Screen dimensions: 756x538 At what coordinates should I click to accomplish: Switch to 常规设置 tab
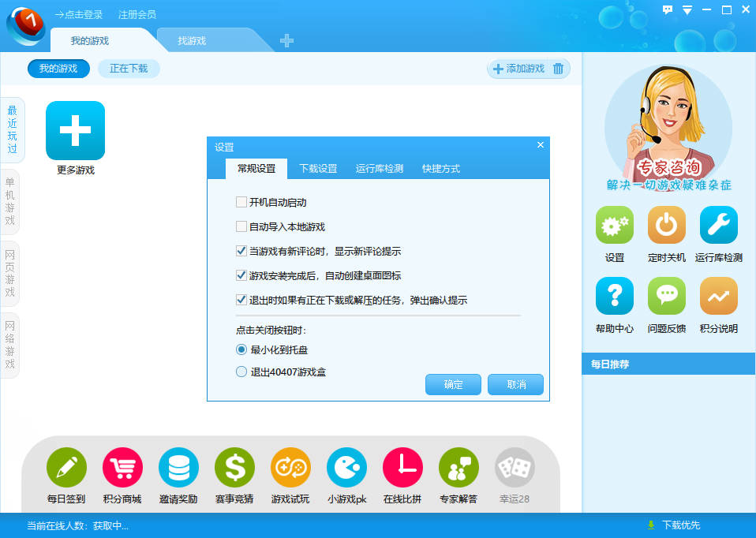256,169
